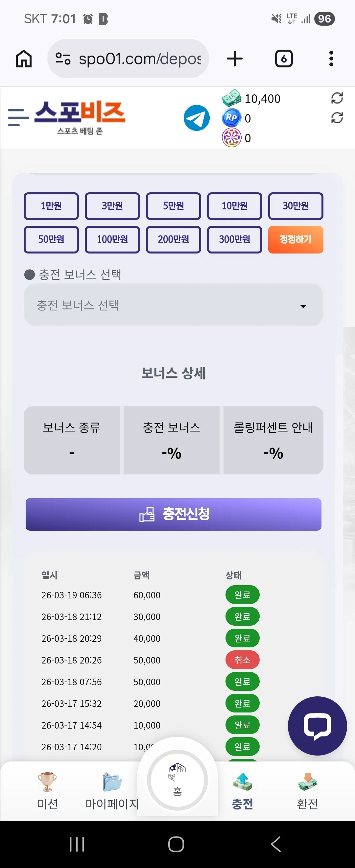The height and width of the screenshot is (868, 355).
Task: Refresh RP points with lower refresh icon
Action: 337,118
